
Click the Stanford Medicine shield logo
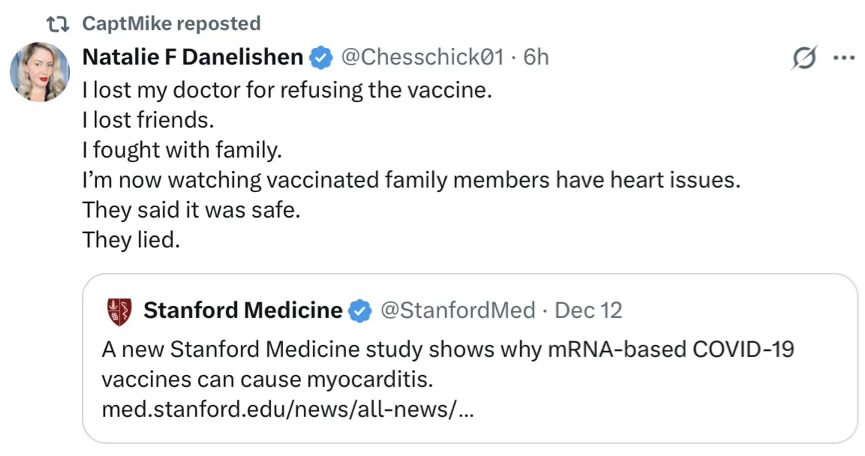118,311
